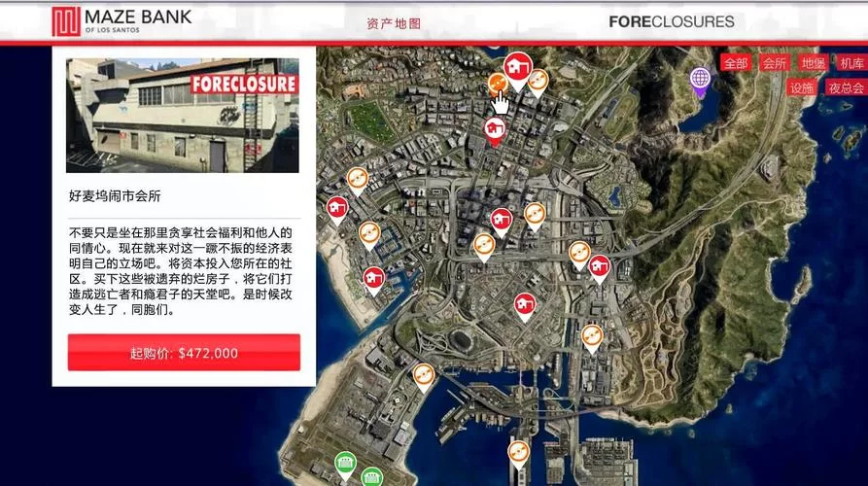
Task: Select orange nightclub pin at the southern port docks
Action: (519, 453)
